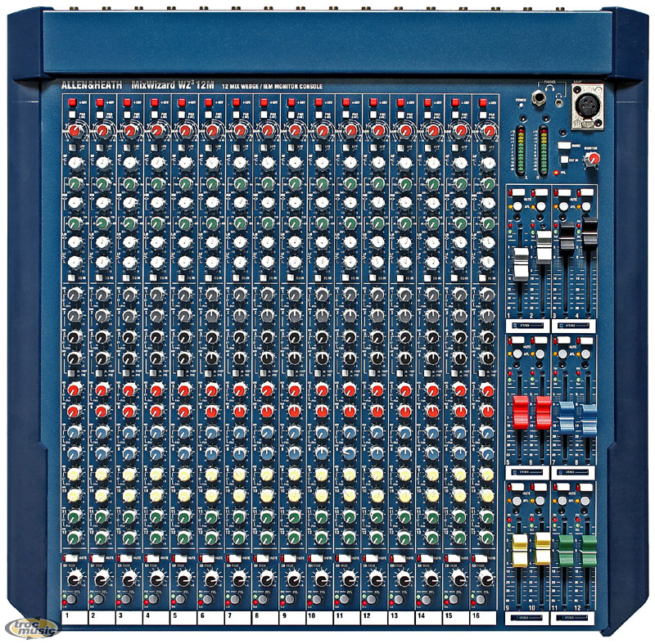
Task: Click the left yellow master fader
Action: coord(520,551)
